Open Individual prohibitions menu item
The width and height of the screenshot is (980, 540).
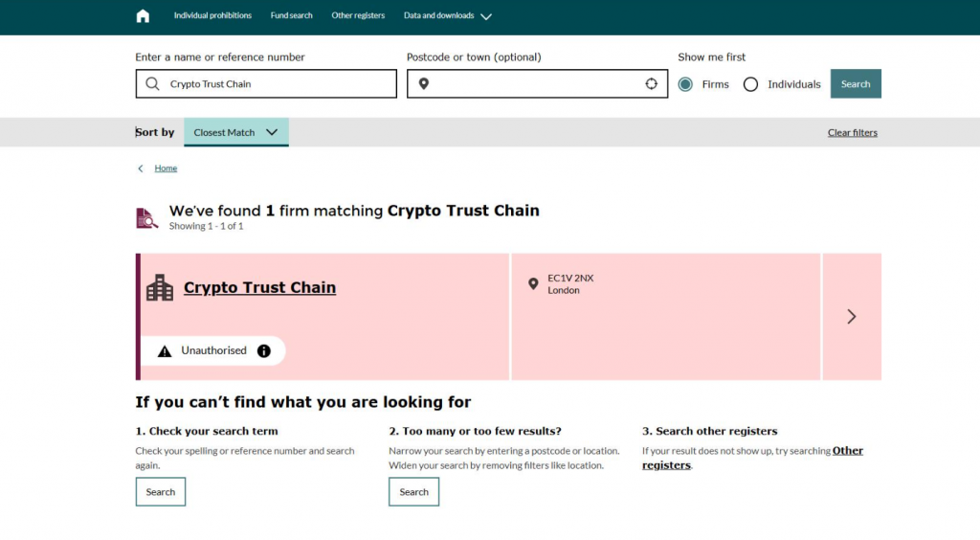(212, 15)
